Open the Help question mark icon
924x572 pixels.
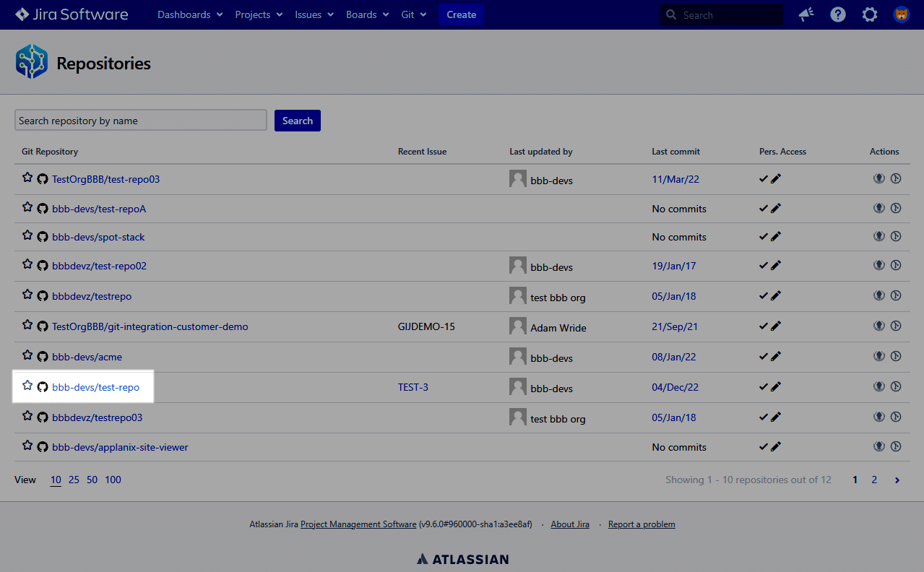click(x=837, y=14)
